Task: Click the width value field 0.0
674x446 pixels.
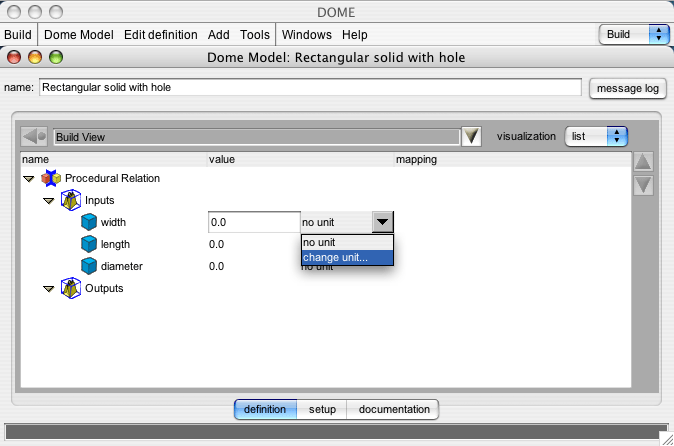Action: [x=254, y=222]
